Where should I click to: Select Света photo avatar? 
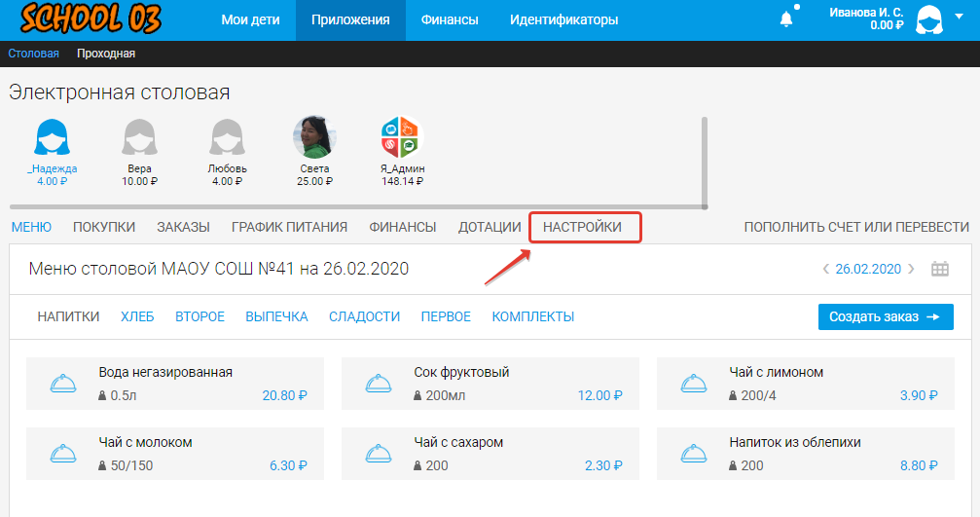tap(314, 138)
